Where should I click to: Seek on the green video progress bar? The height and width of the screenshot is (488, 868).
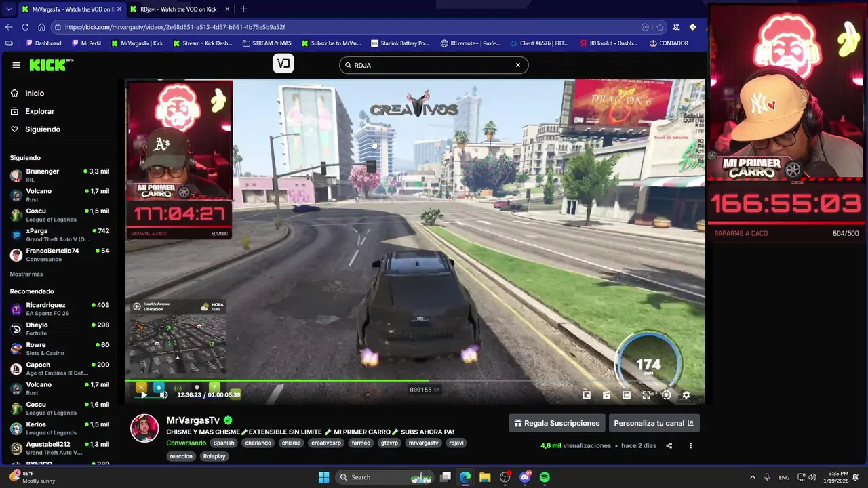coord(414,380)
